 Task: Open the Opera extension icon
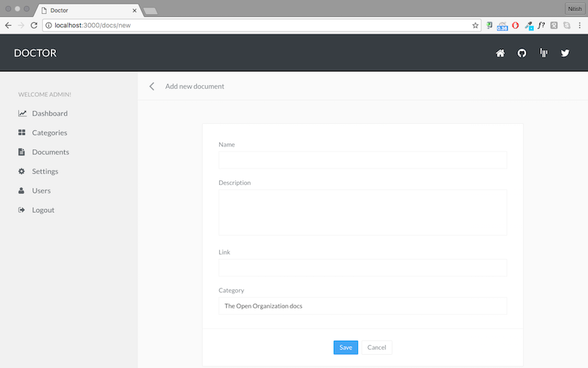click(x=515, y=25)
